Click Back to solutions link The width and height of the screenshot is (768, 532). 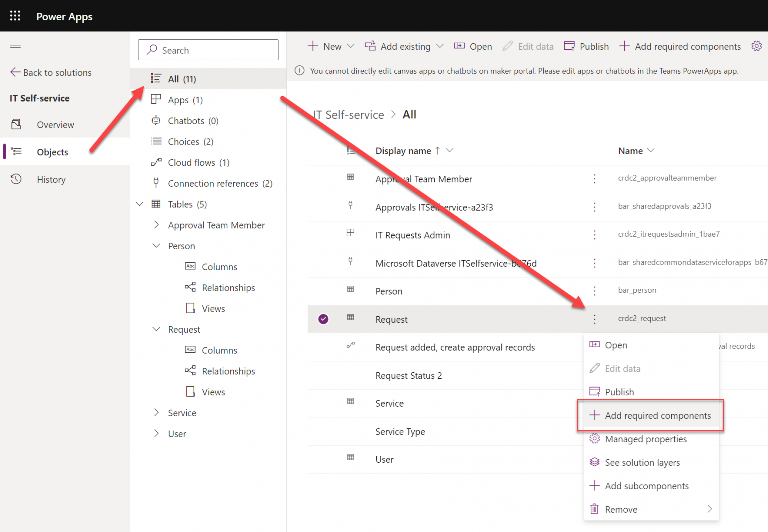tap(57, 72)
